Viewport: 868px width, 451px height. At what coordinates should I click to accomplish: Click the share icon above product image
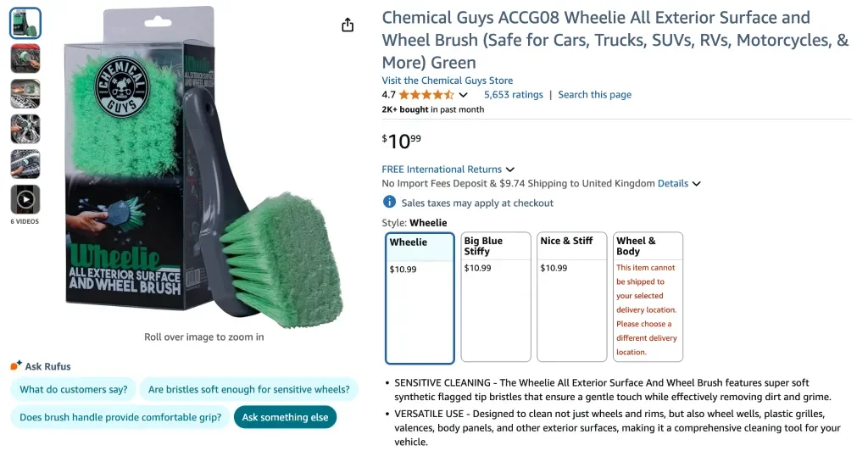[x=348, y=25]
